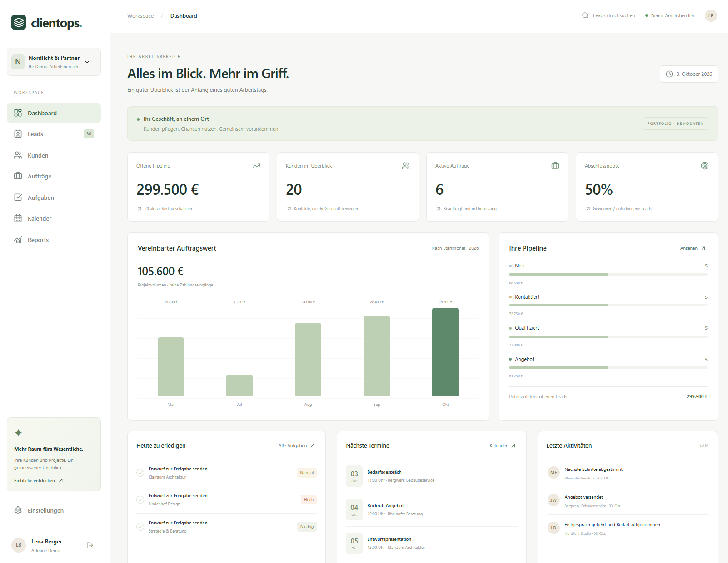Screen dimensions: 728x563
Task: Click the Qualifiziert stage label
Action: coord(527,328)
